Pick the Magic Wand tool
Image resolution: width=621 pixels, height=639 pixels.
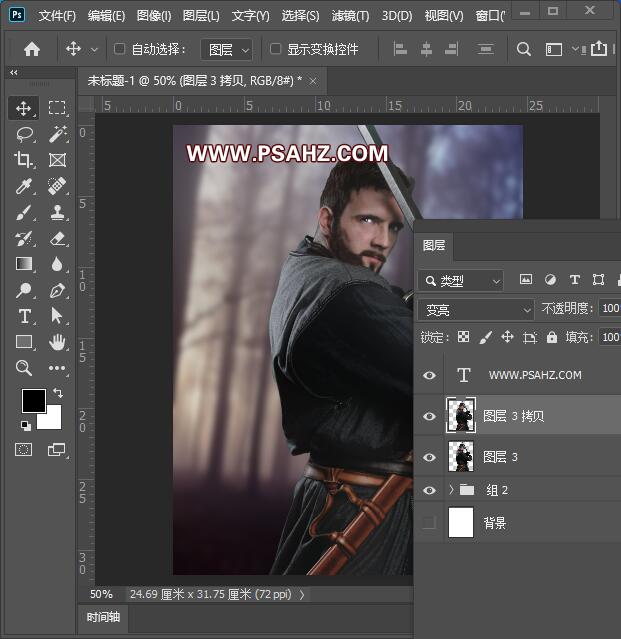(57, 134)
